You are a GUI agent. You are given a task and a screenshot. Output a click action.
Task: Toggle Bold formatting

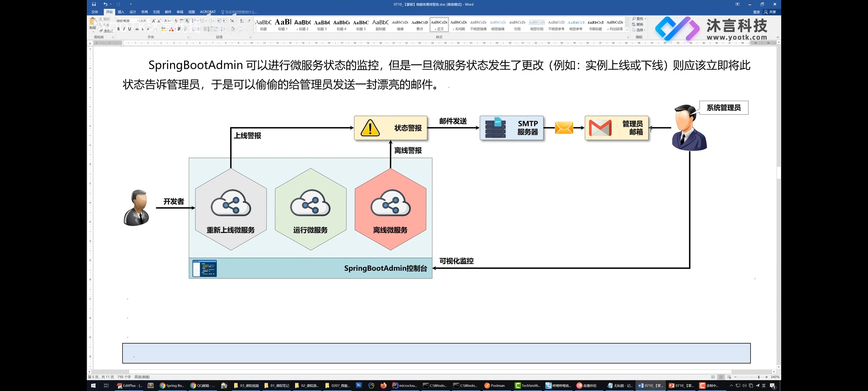click(x=119, y=29)
